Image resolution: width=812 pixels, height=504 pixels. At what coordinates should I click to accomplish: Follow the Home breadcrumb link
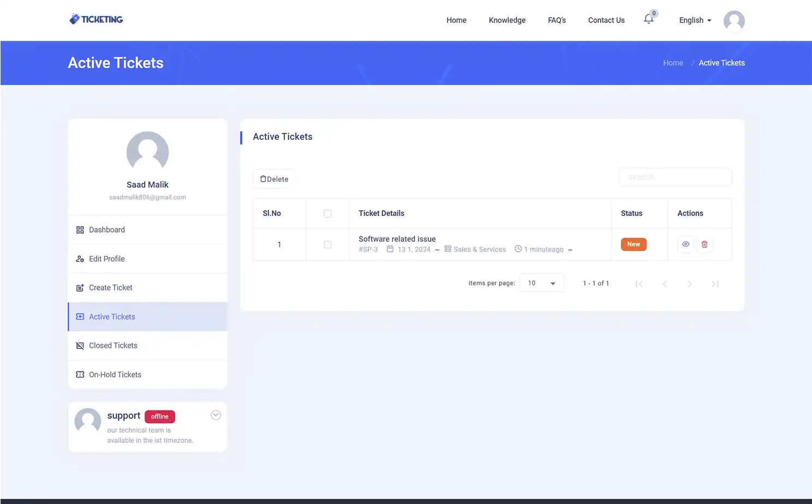point(673,63)
